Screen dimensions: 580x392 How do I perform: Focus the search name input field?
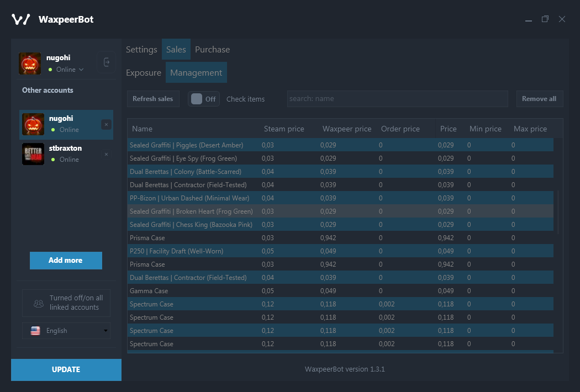[397, 99]
